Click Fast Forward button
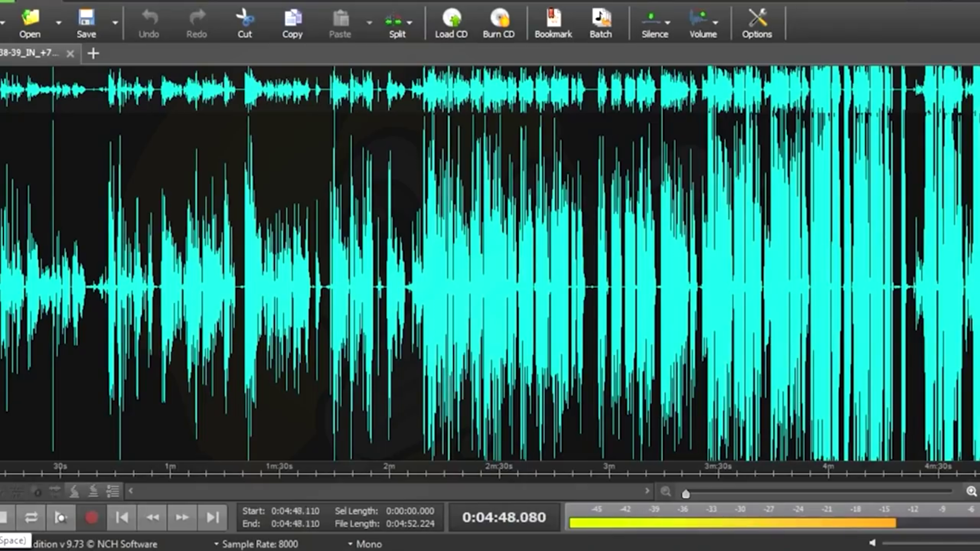980x551 pixels. tap(182, 517)
